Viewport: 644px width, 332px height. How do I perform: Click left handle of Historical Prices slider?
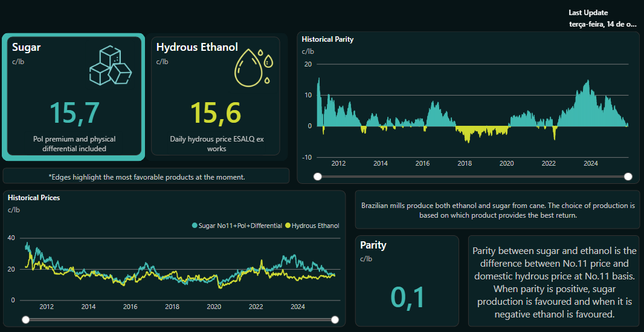pos(25,320)
